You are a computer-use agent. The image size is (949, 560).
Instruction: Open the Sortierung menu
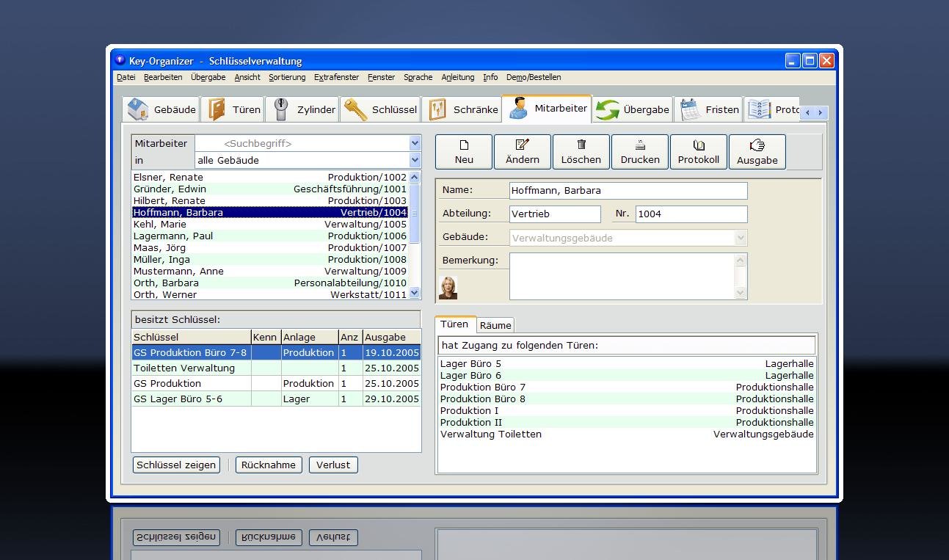click(x=287, y=77)
